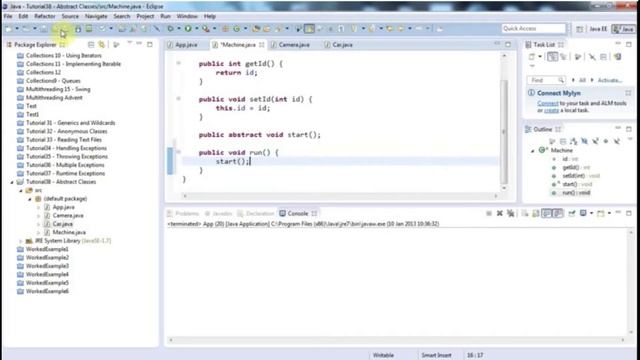640x360 pixels.
Task: Click the New Java Package toolbar icon
Action: pos(225,29)
